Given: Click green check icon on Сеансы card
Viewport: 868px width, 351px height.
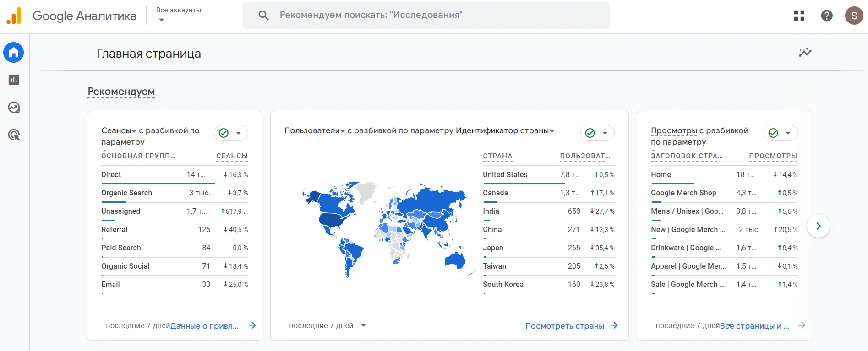Looking at the screenshot, I should pos(224,133).
